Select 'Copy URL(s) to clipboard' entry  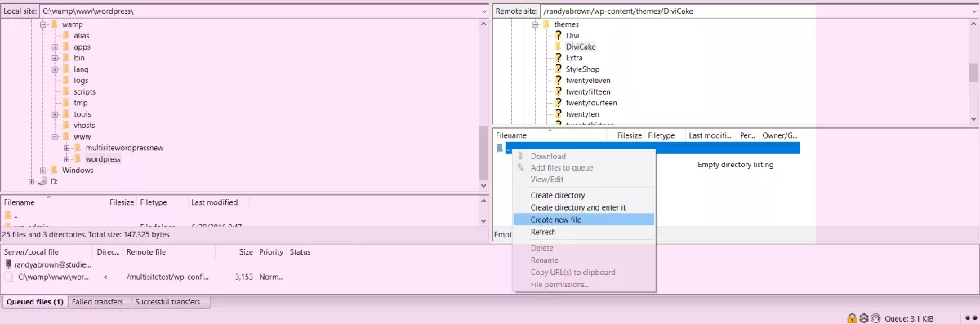click(583, 272)
